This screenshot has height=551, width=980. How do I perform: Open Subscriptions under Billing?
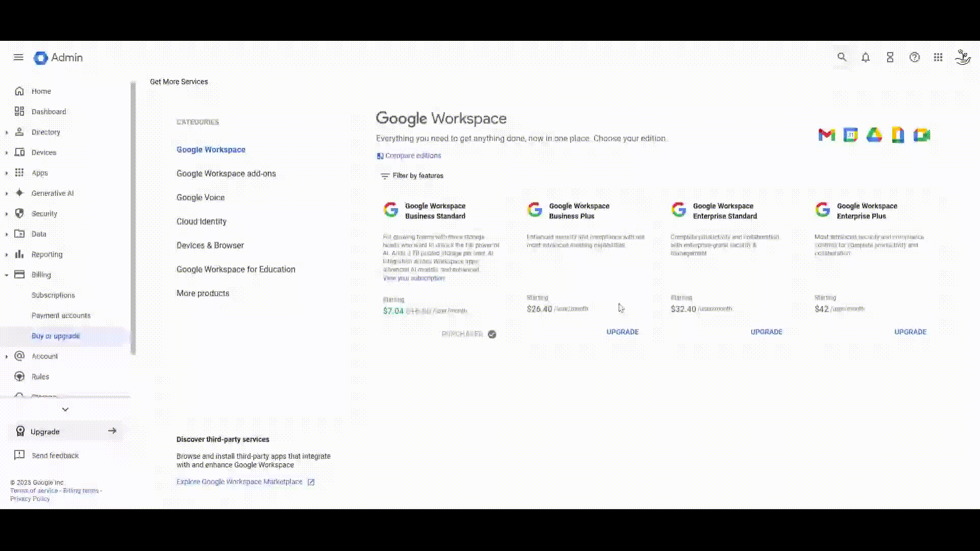tap(53, 295)
